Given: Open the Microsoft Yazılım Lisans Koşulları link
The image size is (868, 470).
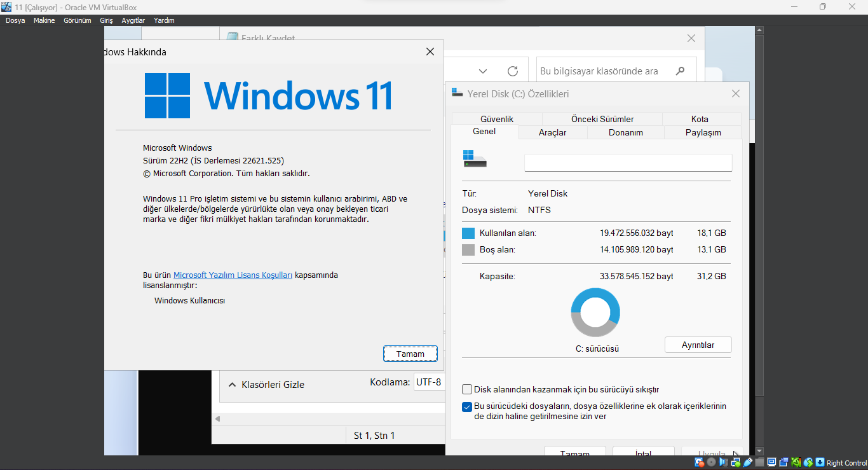Looking at the screenshot, I should [x=233, y=275].
